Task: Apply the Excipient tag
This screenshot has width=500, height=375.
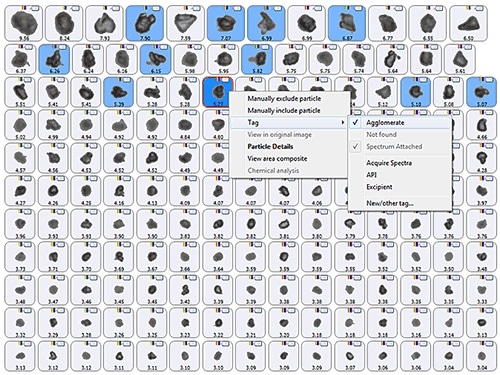Action: coord(400,187)
